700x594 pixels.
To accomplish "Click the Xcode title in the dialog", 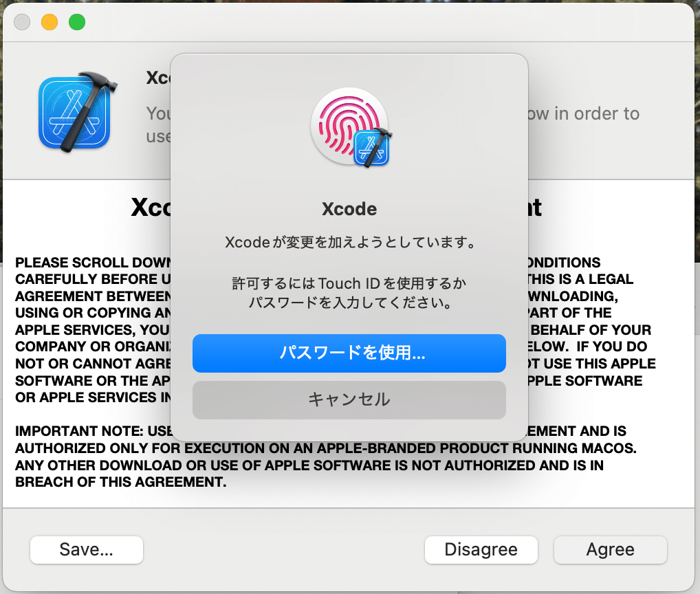I will pos(349,209).
